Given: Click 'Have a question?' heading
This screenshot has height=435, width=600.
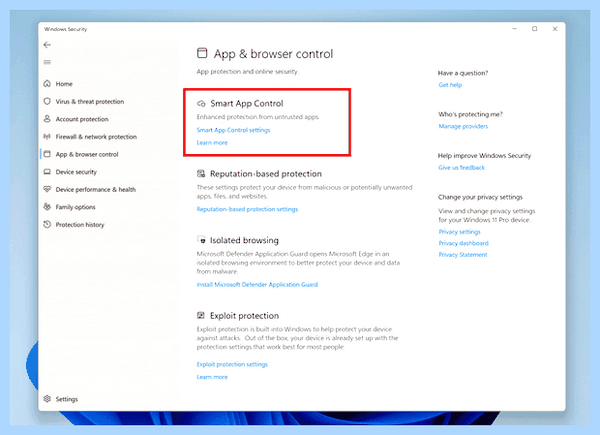Looking at the screenshot, I should pos(463,73).
